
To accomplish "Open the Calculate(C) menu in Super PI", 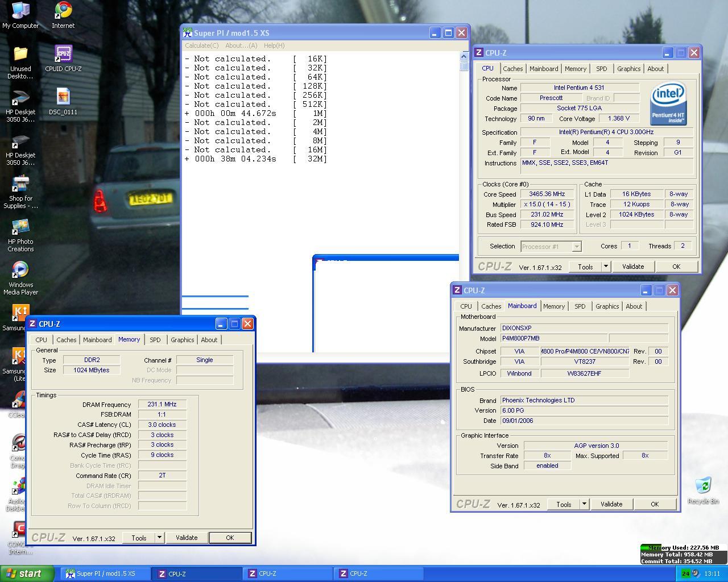I will tap(201, 45).
